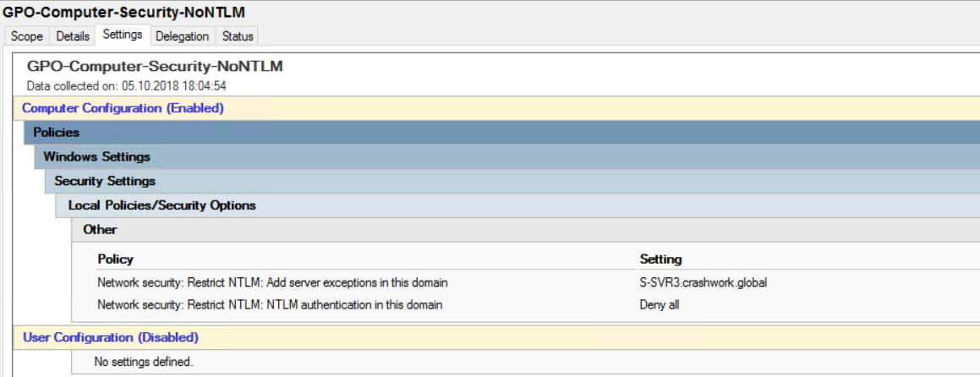Select the Settings tab
Image resolution: width=980 pixels, height=377 pixels.
(123, 35)
